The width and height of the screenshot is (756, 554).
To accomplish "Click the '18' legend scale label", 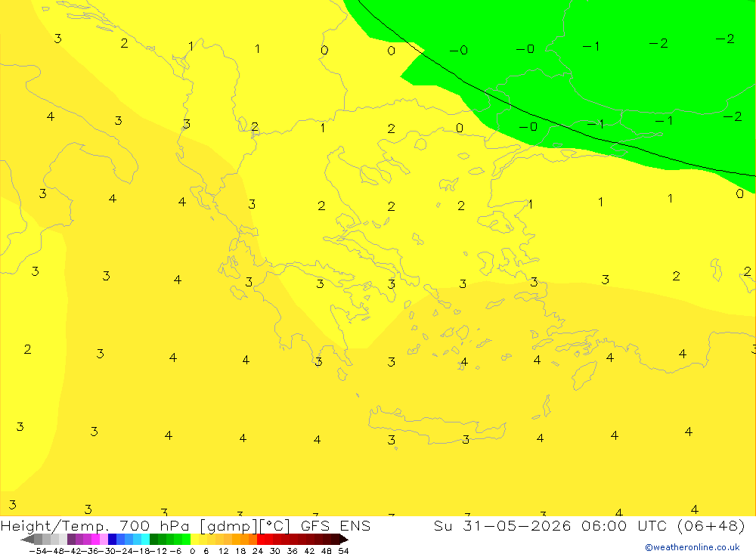I will pyautogui.click(x=240, y=551).
